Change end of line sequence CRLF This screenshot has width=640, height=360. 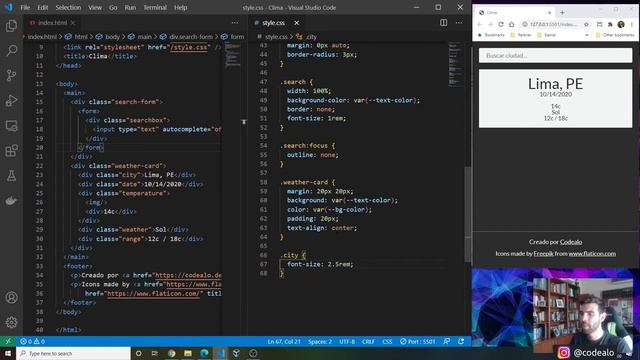(368, 341)
